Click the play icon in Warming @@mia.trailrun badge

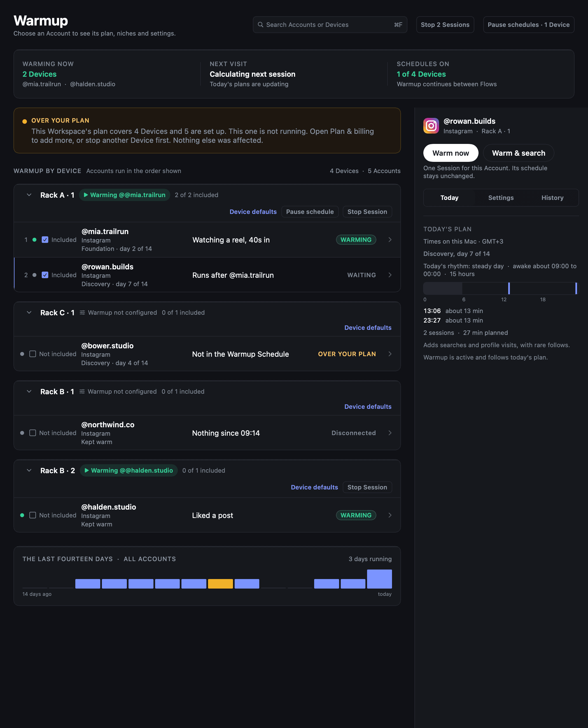pos(86,195)
